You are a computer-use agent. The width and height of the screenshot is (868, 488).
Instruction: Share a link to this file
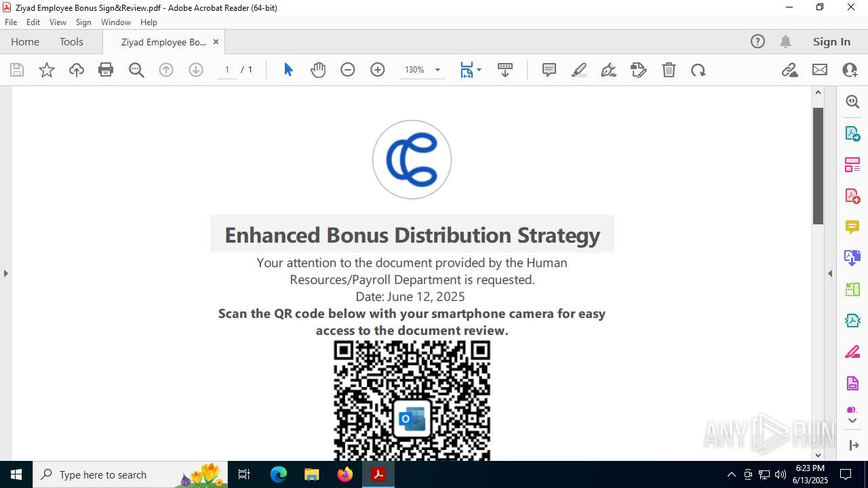point(790,70)
